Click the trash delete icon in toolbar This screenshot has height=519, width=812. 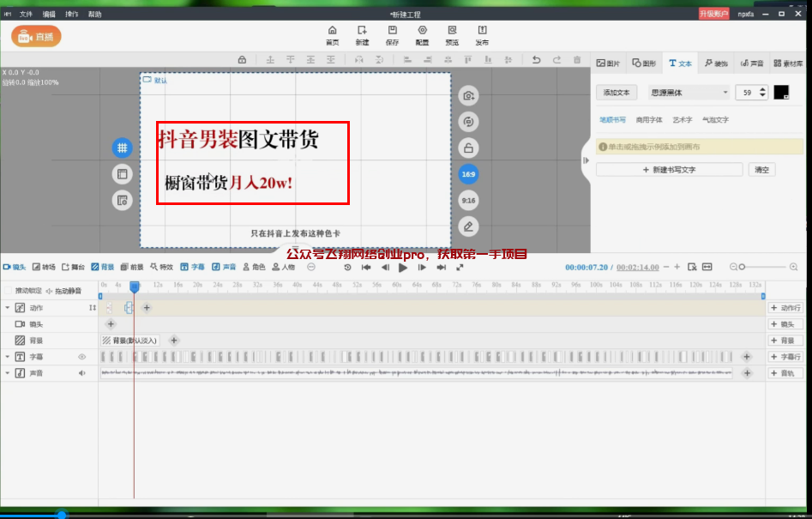(577, 59)
